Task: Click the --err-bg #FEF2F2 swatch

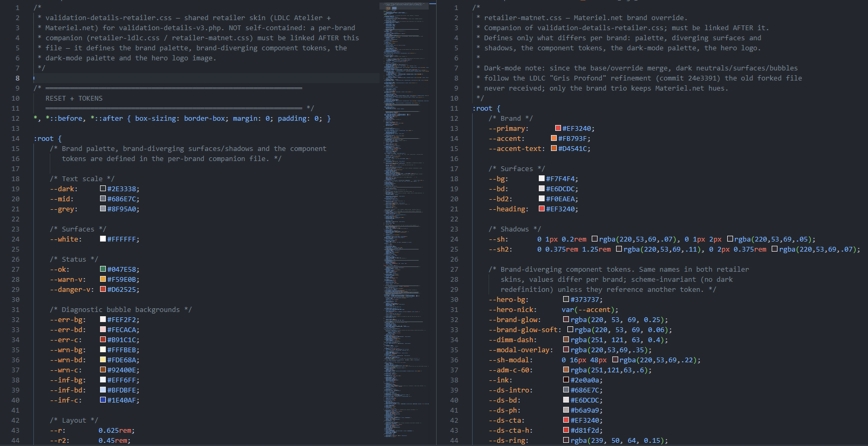Action: point(103,319)
